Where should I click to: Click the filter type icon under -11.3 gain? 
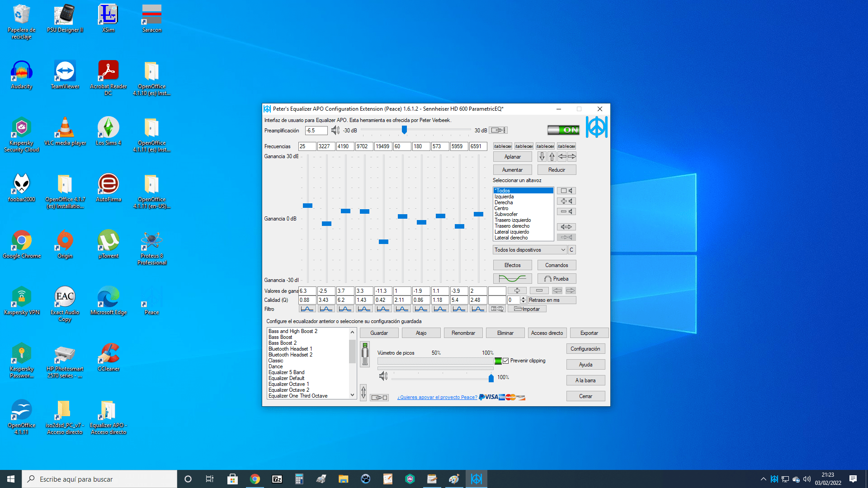[x=383, y=309]
